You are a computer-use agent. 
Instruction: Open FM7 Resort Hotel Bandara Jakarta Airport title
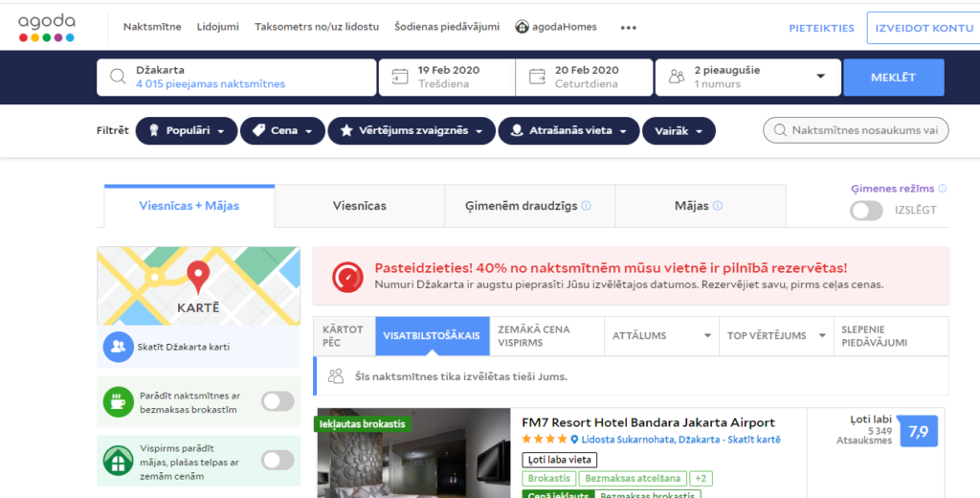click(x=648, y=422)
